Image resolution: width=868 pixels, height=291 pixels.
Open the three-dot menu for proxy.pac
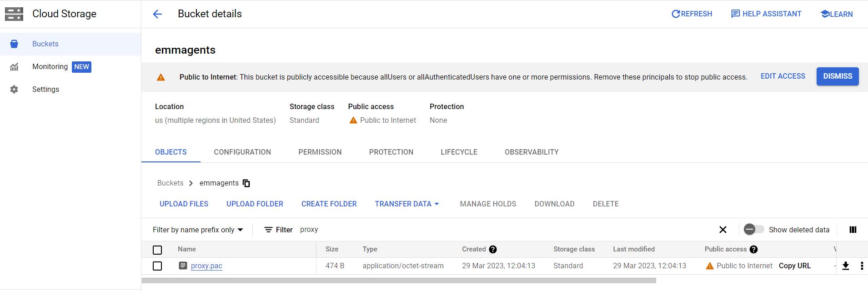coord(862,266)
